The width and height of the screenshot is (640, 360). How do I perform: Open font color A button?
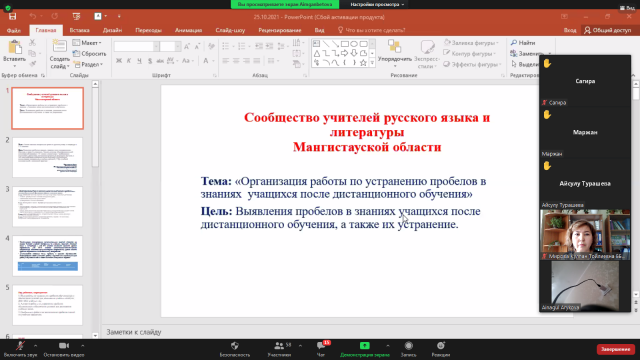tap(206, 61)
